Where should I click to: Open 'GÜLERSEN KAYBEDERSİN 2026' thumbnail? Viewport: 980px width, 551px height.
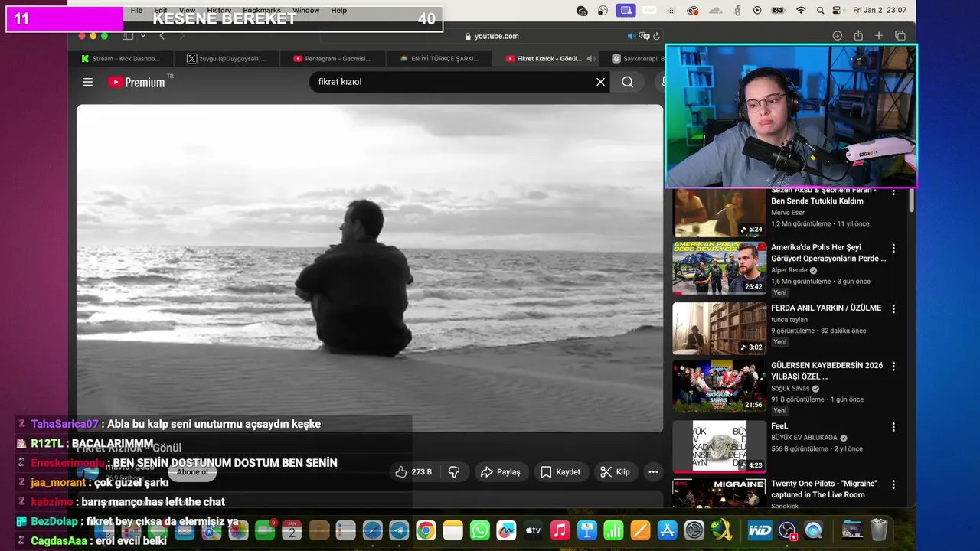pos(719,386)
